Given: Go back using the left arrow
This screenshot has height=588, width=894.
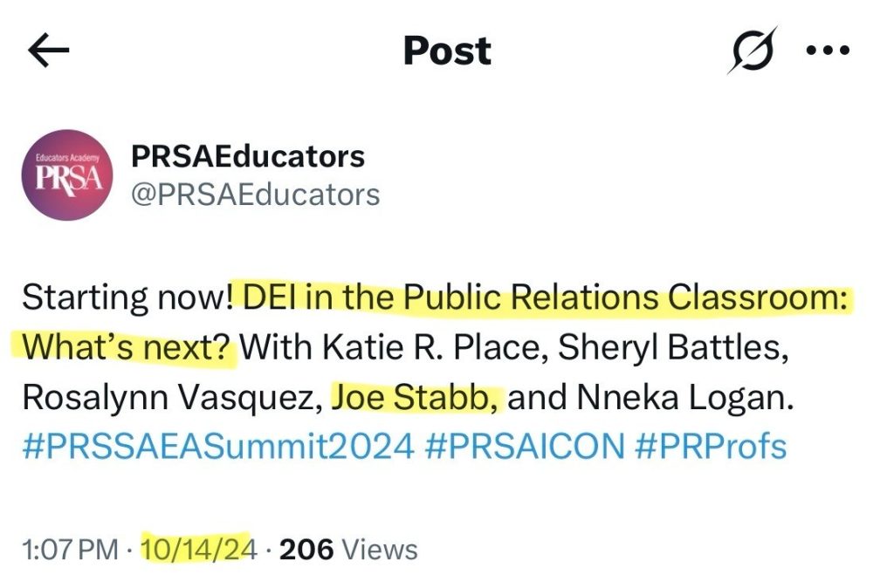Looking at the screenshot, I should coord(49,50).
